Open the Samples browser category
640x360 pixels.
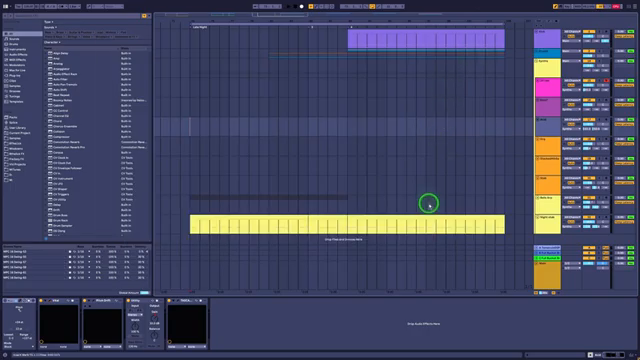coord(15,86)
